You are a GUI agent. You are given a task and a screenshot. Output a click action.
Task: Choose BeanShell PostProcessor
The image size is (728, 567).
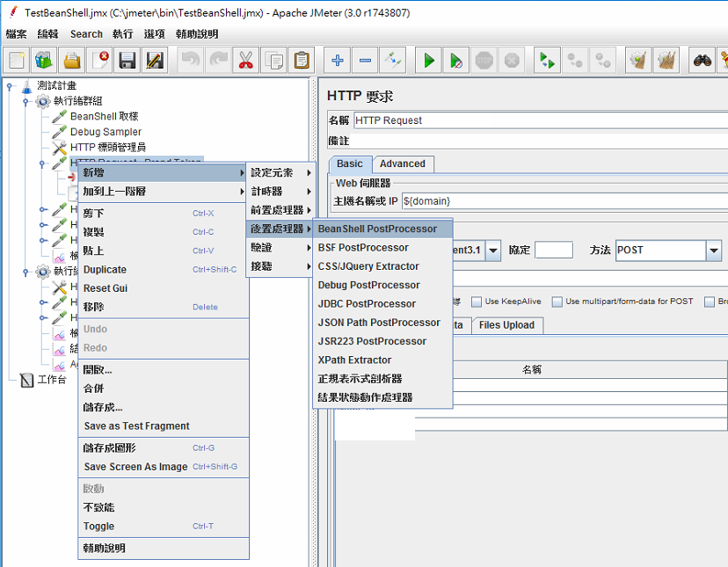pos(383,229)
